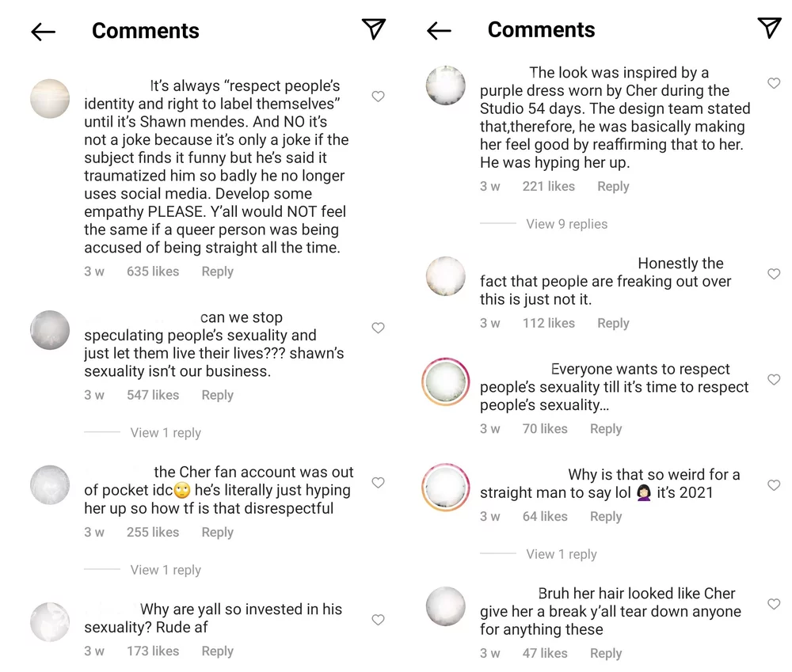Like the 'Cher fan account' comment

click(379, 483)
